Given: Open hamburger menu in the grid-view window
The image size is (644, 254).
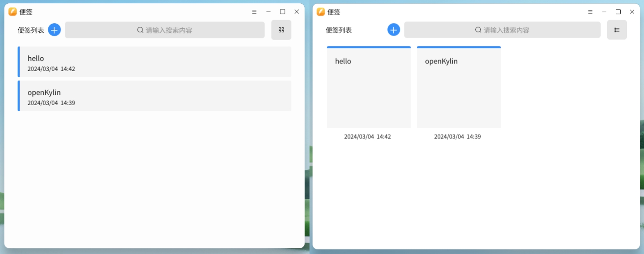Looking at the screenshot, I should pyautogui.click(x=590, y=12).
